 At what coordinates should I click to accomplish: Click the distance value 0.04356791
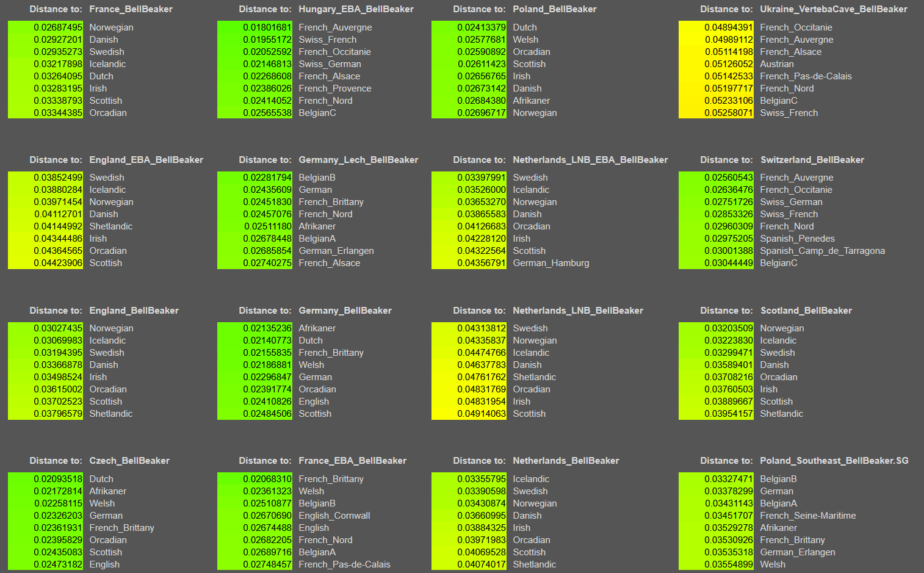pos(482,263)
